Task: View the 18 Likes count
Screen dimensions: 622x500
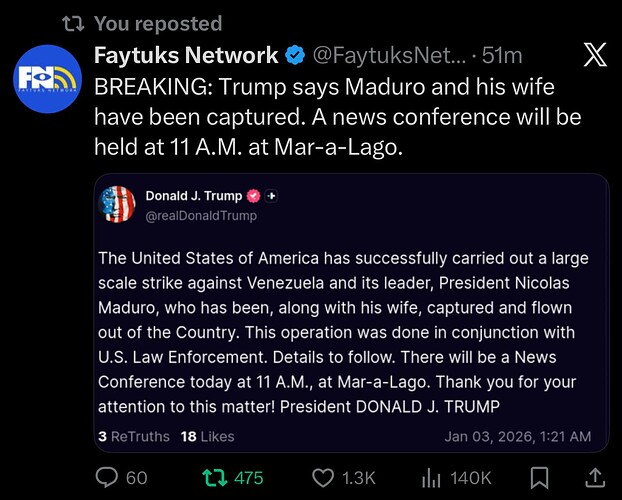Action: click(207, 436)
